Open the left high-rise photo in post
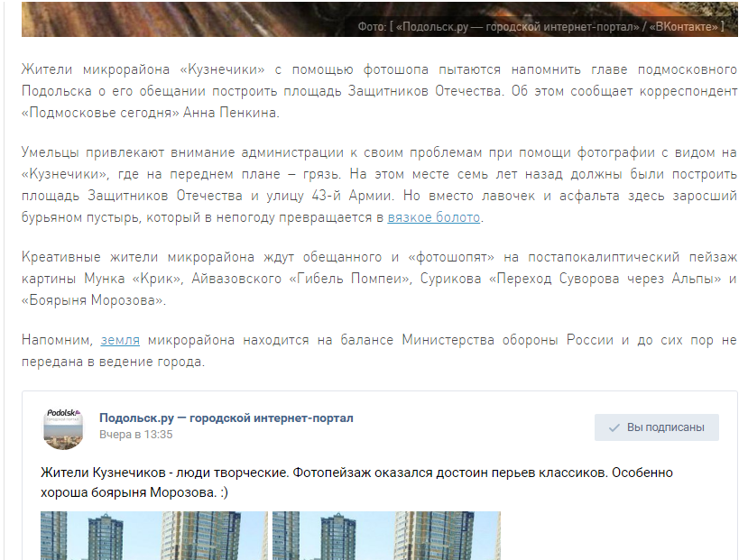The width and height of the screenshot is (748, 560). point(154,536)
